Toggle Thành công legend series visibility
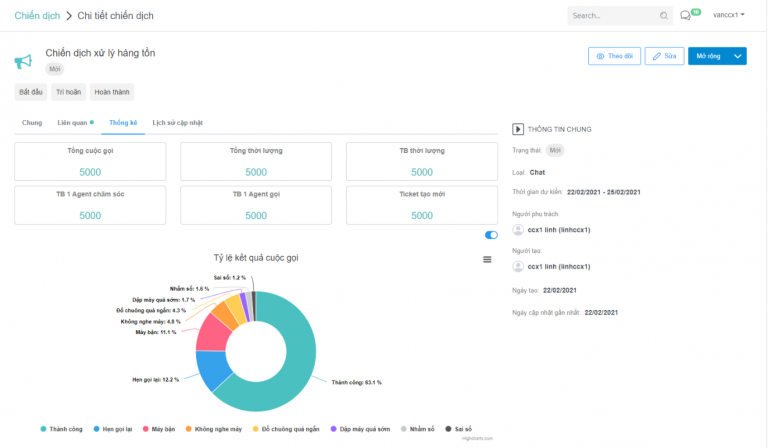This screenshot has width=768, height=448. 62,428
